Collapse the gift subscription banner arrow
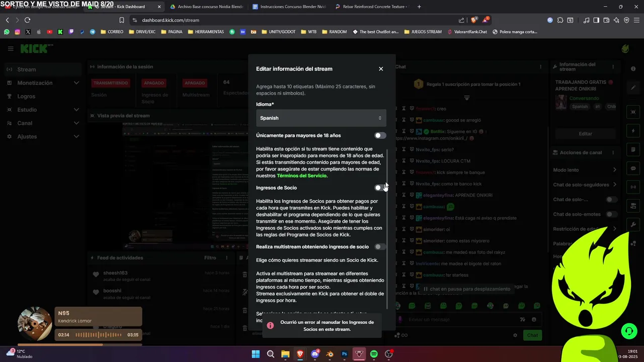The image size is (644, 362). (x=466, y=98)
